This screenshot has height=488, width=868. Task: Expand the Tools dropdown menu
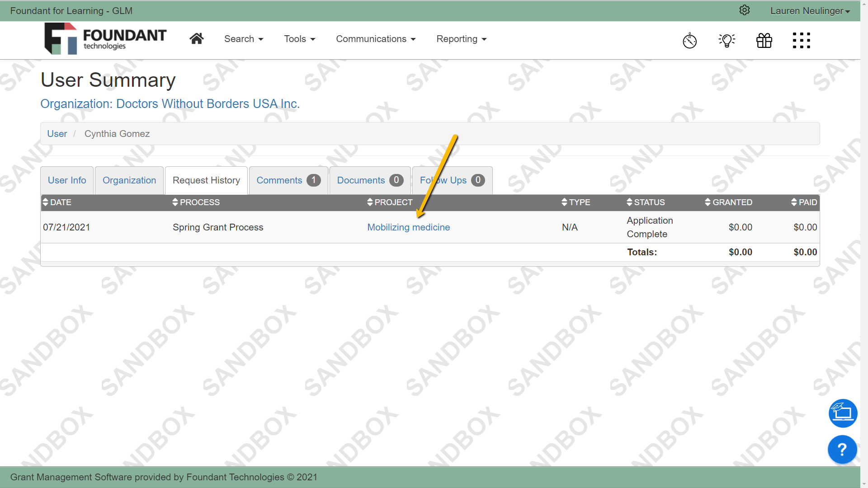tap(299, 39)
